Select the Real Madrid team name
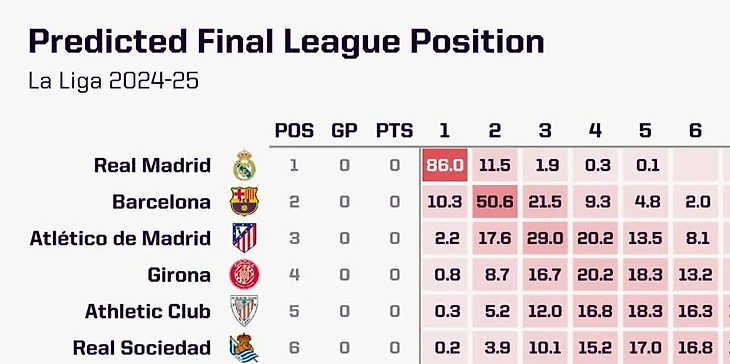This screenshot has height=364, width=730. [152, 165]
